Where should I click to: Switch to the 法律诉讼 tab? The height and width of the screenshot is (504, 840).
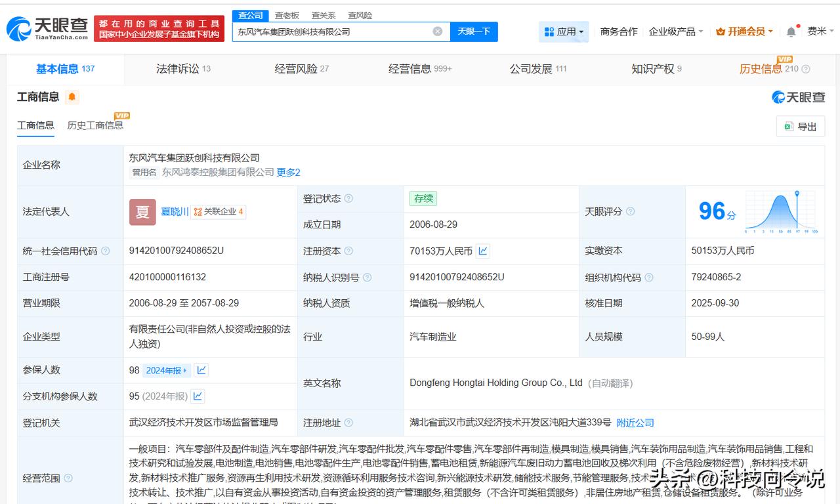click(x=183, y=69)
